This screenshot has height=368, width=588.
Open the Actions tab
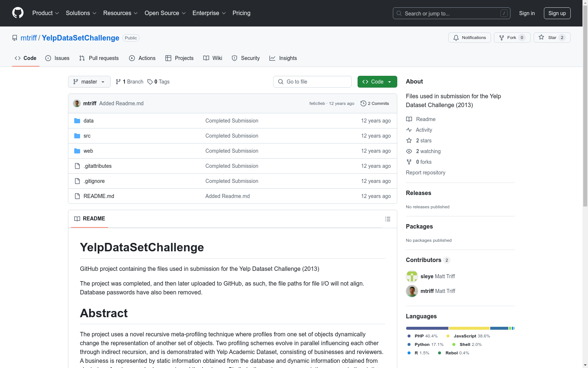click(142, 58)
